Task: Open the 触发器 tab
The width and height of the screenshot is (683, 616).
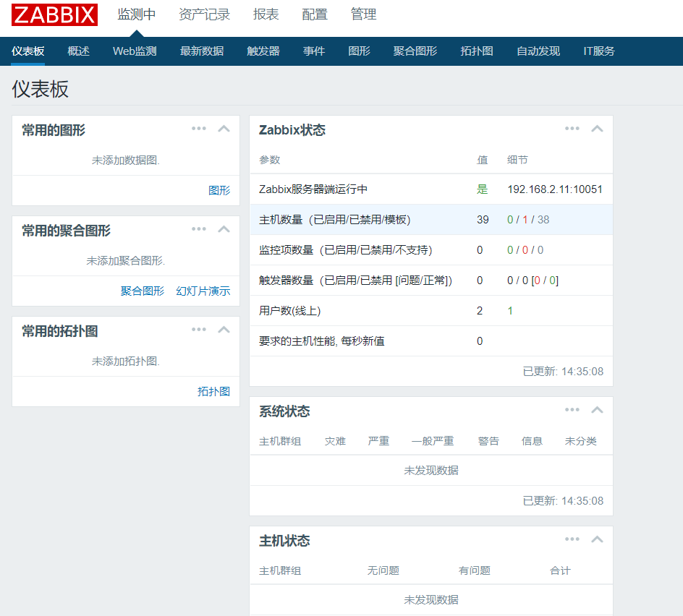Action: [x=263, y=51]
